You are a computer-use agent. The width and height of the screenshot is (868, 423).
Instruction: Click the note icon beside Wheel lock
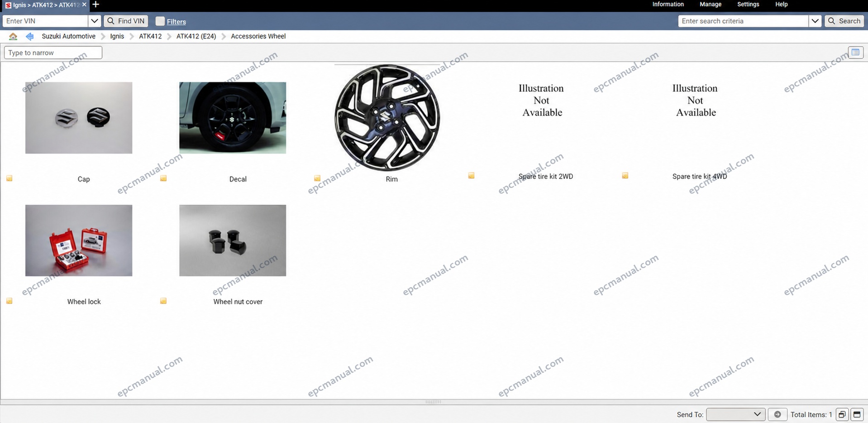[x=10, y=301]
